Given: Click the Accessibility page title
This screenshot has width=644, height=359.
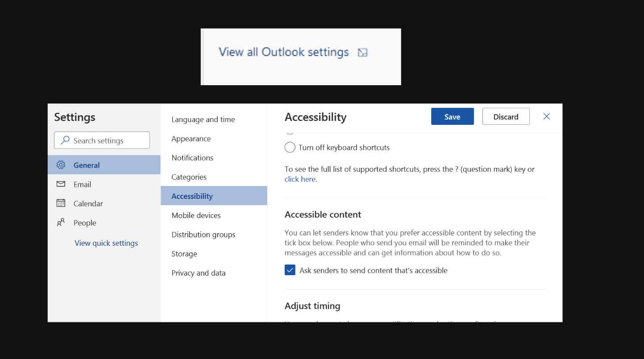Looking at the screenshot, I should pos(316,117).
